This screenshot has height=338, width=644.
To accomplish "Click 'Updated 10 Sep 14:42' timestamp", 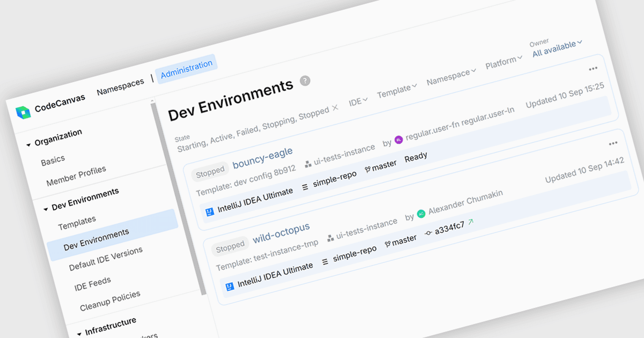I will click(x=585, y=170).
